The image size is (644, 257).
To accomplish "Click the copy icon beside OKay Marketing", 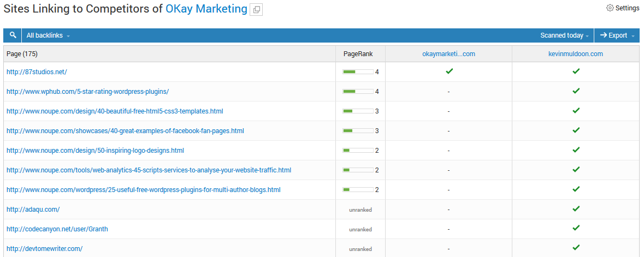I will (x=256, y=10).
